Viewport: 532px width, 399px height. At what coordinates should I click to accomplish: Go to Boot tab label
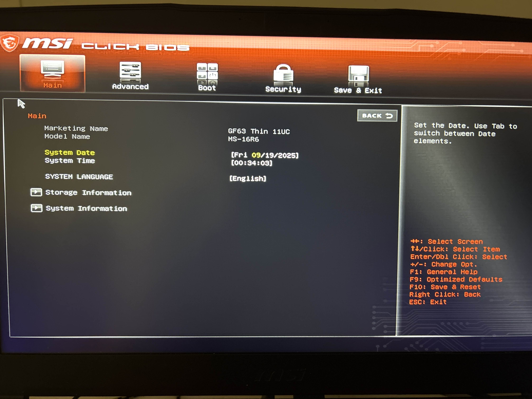207,88
